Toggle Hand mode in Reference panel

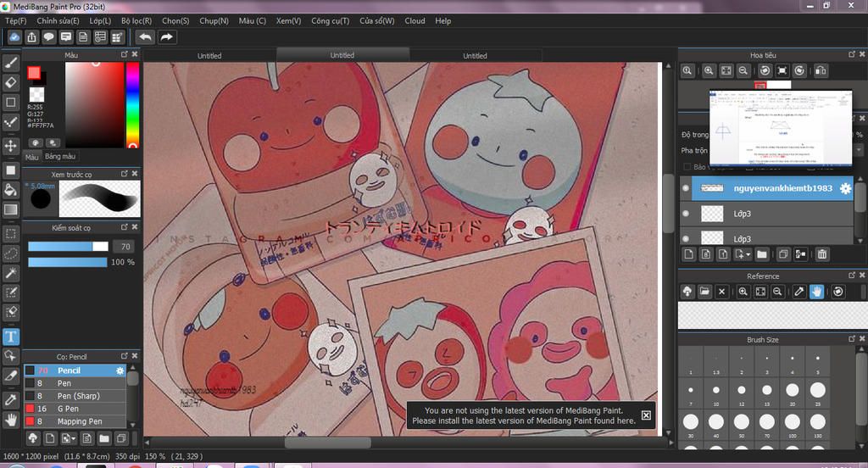(816, 292)
